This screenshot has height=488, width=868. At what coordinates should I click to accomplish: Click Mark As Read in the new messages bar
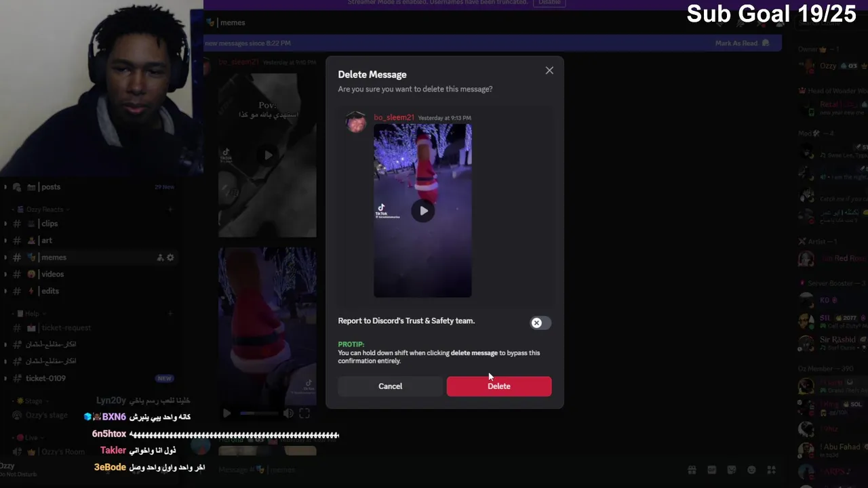tap(742, 43)
